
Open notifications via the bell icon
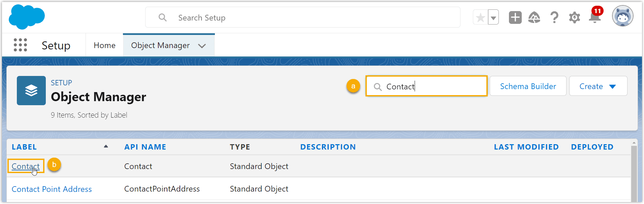tap(594, 18)
